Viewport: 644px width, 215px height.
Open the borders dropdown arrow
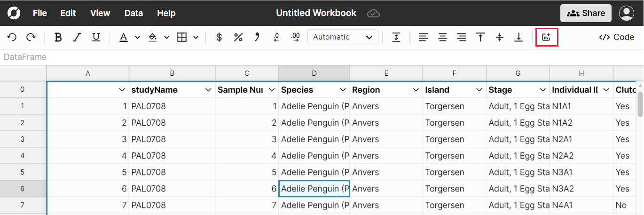196,37
